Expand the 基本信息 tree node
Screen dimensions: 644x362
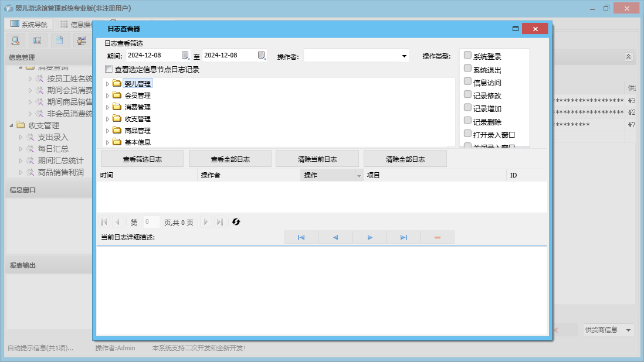(107, 142)
